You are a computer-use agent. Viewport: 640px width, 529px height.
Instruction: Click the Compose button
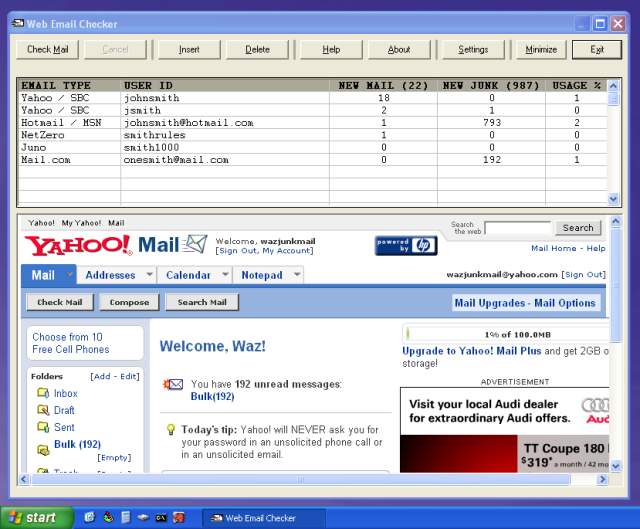(x=129, y=302)
